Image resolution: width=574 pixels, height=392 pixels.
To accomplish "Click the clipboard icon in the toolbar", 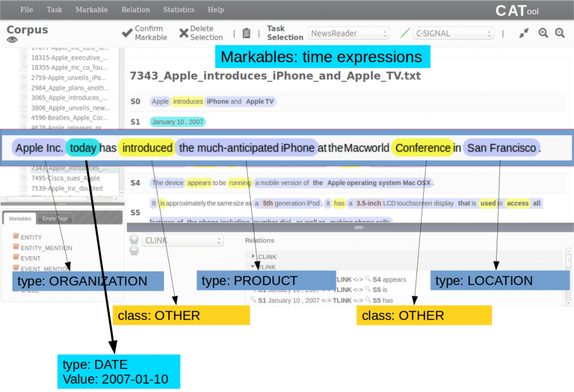I will pos(247,33).
